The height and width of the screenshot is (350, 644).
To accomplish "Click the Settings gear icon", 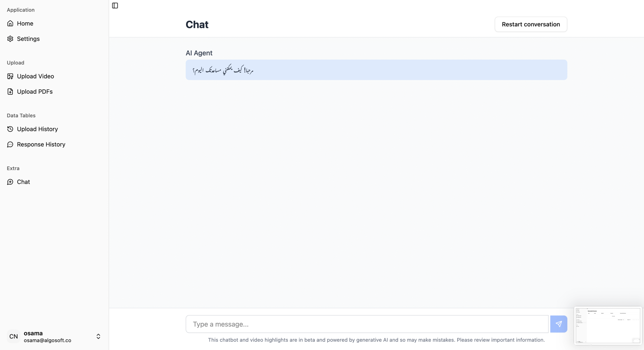I will pyautogui.click(x=10, y=39).
